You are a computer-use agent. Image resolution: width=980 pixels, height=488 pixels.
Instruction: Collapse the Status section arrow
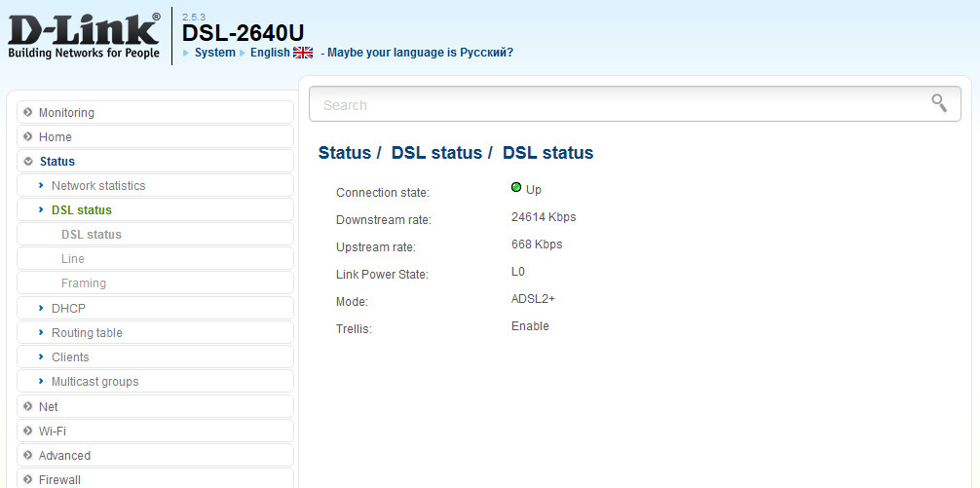pos(27,162)
